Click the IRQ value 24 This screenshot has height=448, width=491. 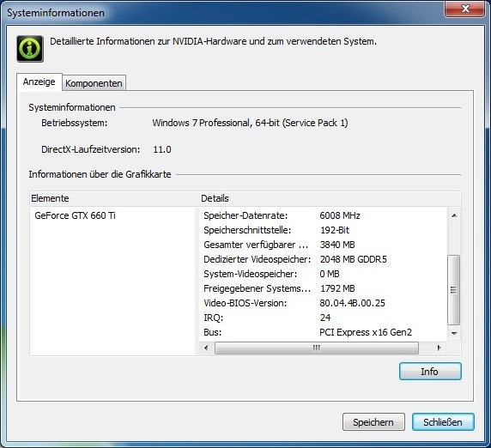coord(325,318)
